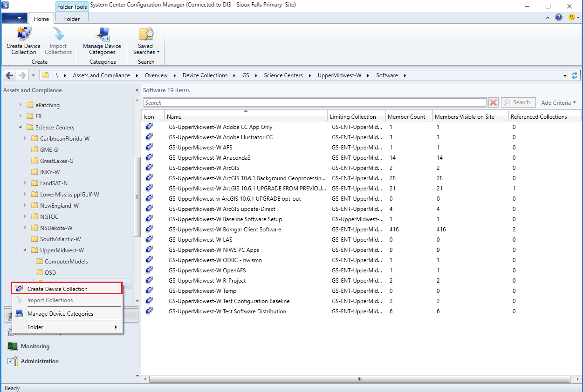This screenshot has height=392, width=583.
Task: Click Create Device Collection ribbon icon
Action: (x=23, y=35)
